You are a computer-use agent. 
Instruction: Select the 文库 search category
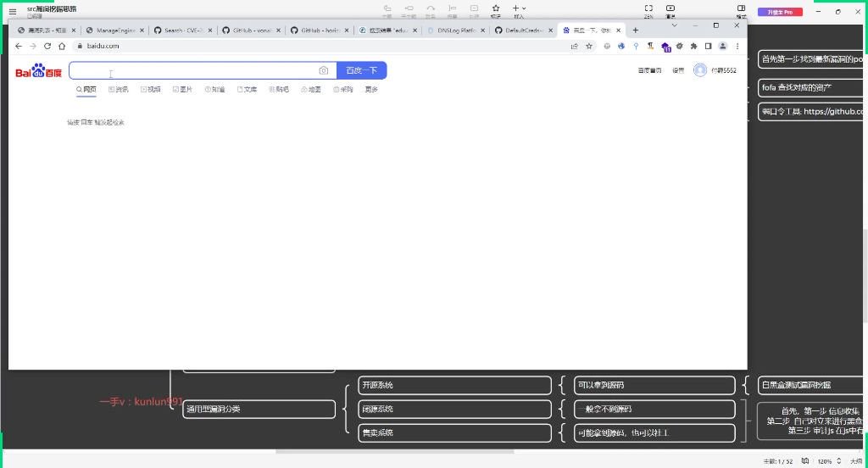click(247, 89)
